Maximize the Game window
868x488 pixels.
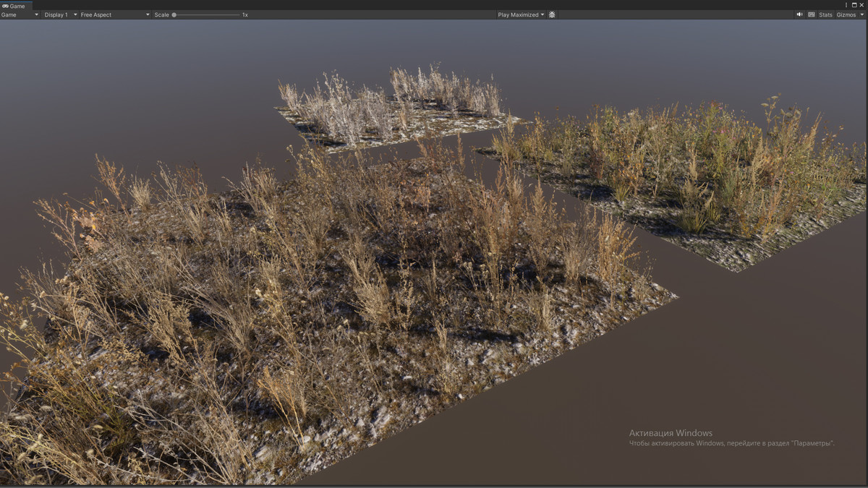pyautogui.click(x=854, y=5)
